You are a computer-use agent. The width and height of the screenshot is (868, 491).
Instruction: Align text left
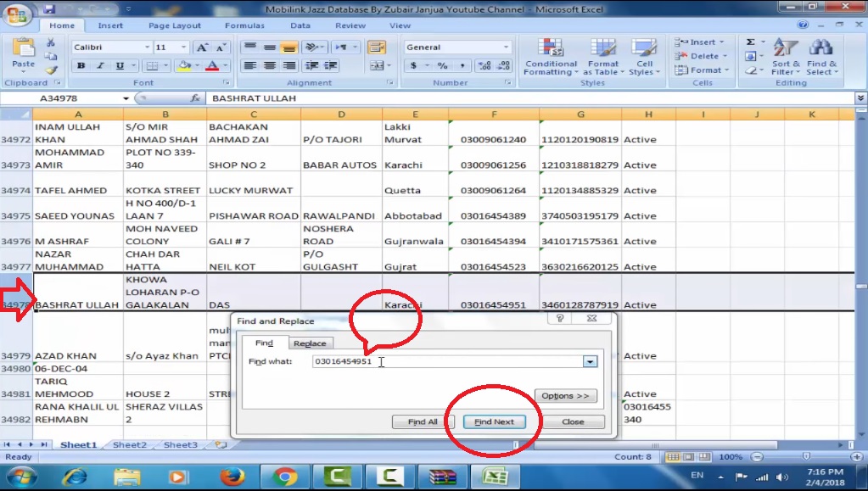click(x=250, y=66)
